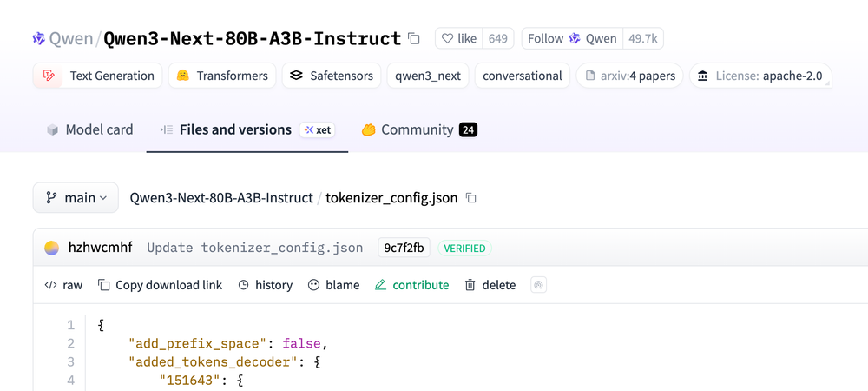This screenshot has height=391, width=868.
Task: Open the blame view
Action: pyautogui.click(x=333, y=285)
